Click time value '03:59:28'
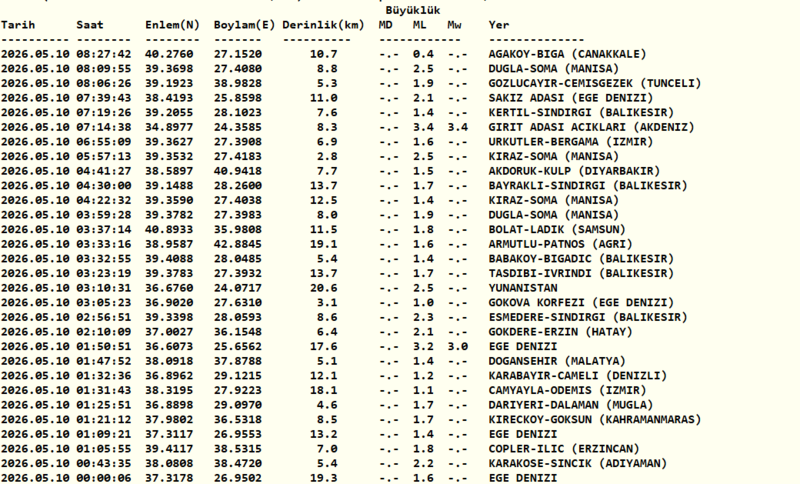This screenshot has width=800, height=484. pos(104,215)
